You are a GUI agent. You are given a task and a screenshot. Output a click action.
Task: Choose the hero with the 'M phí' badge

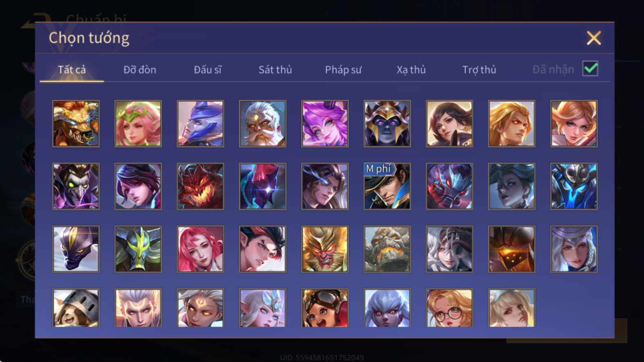[x=387, y=186]
